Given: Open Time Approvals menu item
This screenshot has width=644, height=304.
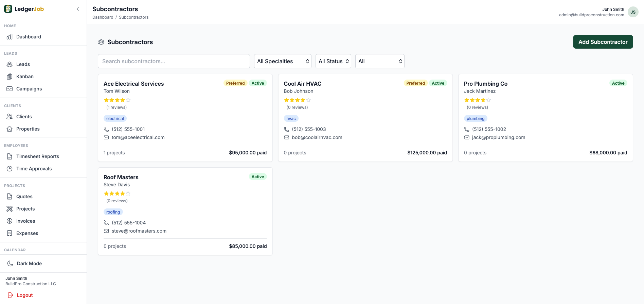Looking at the screenshot, I should point(43,169).
